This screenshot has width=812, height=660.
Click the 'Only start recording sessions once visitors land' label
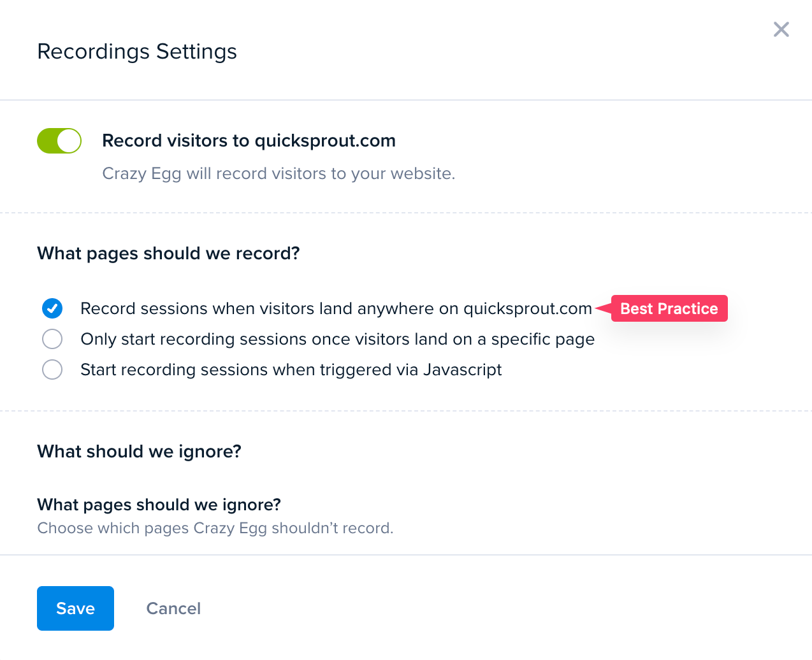(x=337, y=339)
